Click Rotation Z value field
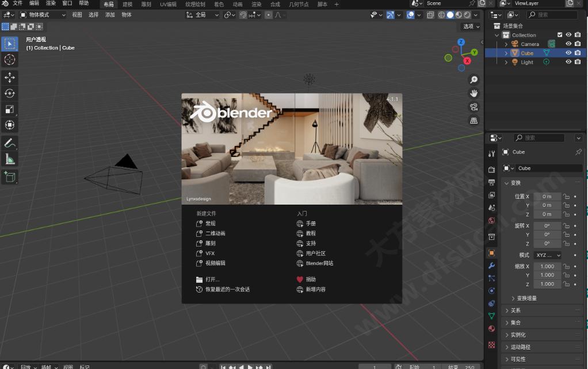The image size is (588, 369). tap(547, 244)
